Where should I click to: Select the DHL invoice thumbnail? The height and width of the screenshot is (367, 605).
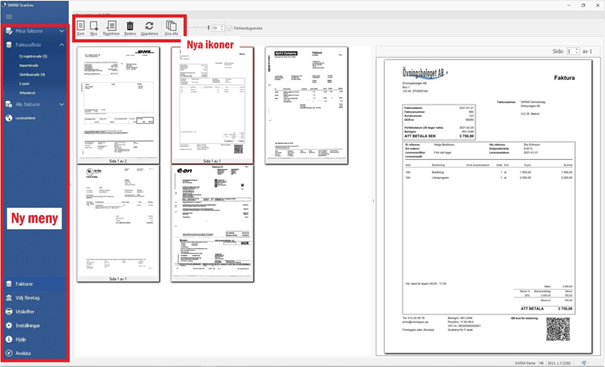tap(118, 105)
